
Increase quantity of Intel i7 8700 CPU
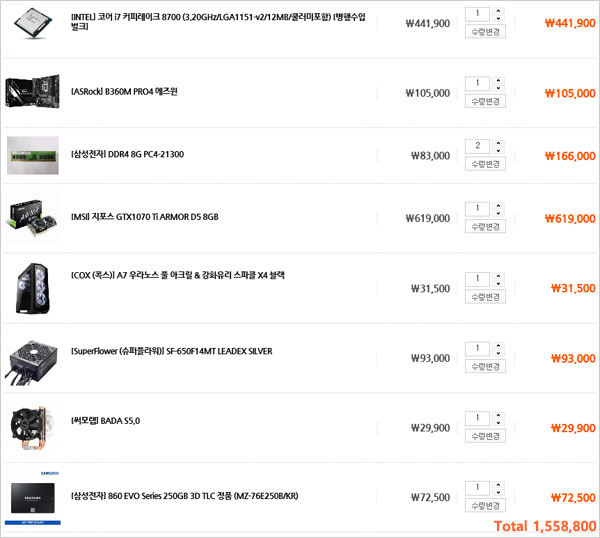(x=498, y=11)
